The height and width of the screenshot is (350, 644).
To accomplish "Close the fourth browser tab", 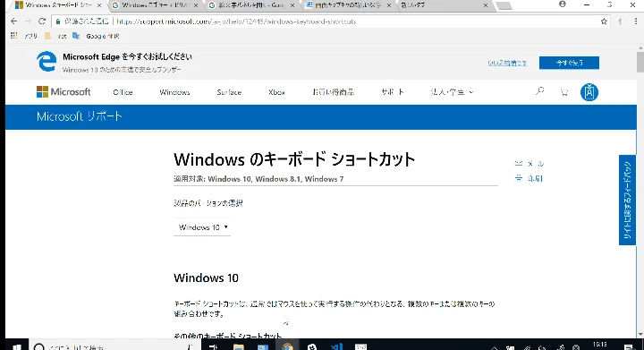I will pos(388,5).
